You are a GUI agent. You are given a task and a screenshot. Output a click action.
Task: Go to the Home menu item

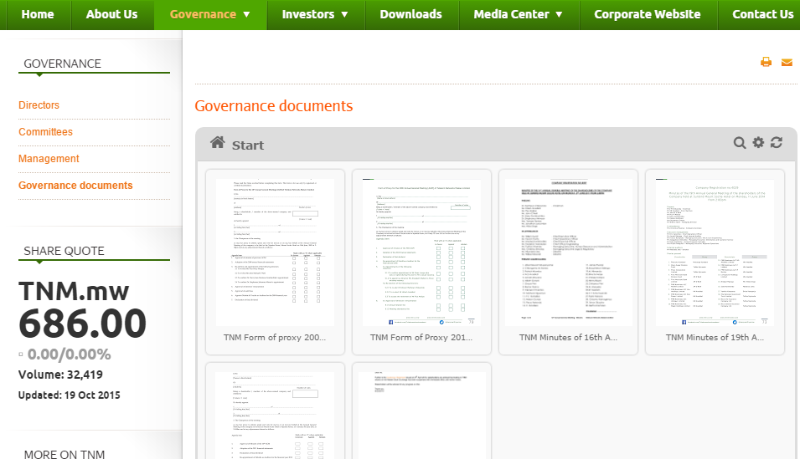(x=37, y=14)
